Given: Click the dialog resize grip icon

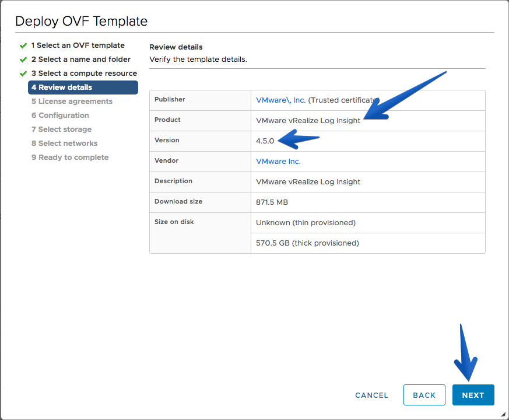Looking at the screenshot, I should tap(503, 414).
